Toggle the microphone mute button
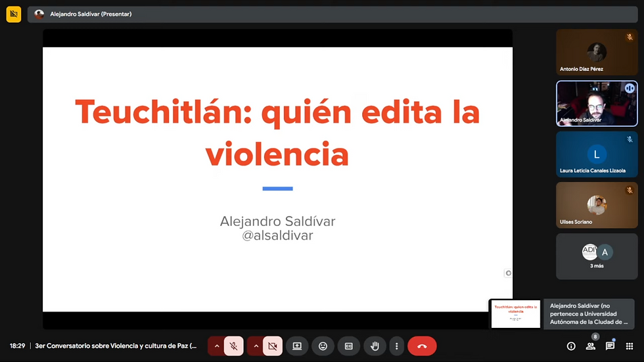Image resolution: width=644 pixels, height=362 pixels. coord(234,346)
